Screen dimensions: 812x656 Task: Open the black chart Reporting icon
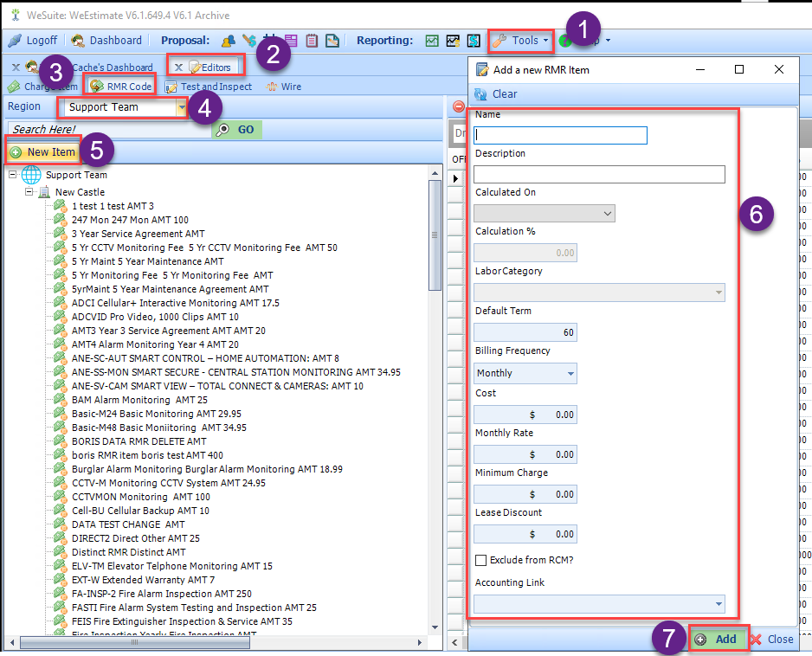pos(453,41)
